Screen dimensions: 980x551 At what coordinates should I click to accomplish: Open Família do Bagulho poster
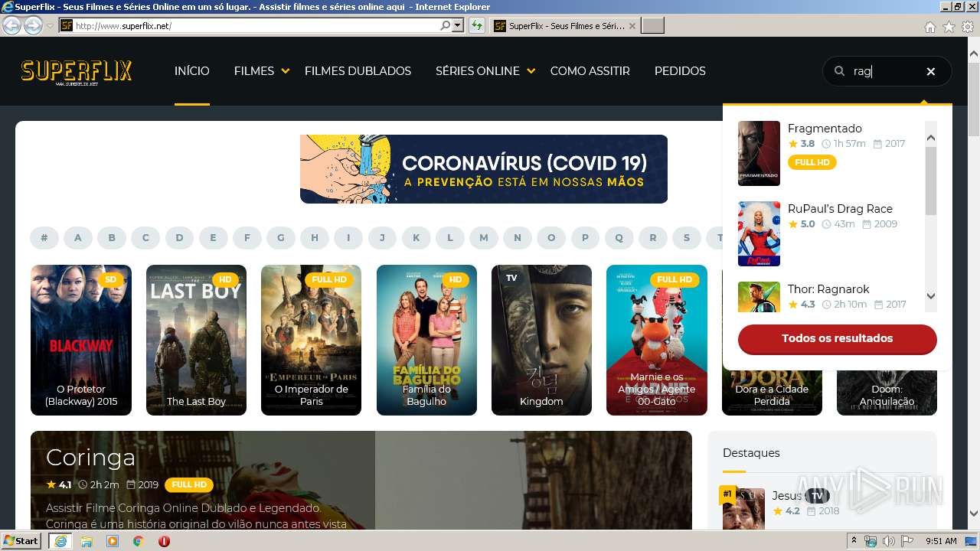[426, 340]
